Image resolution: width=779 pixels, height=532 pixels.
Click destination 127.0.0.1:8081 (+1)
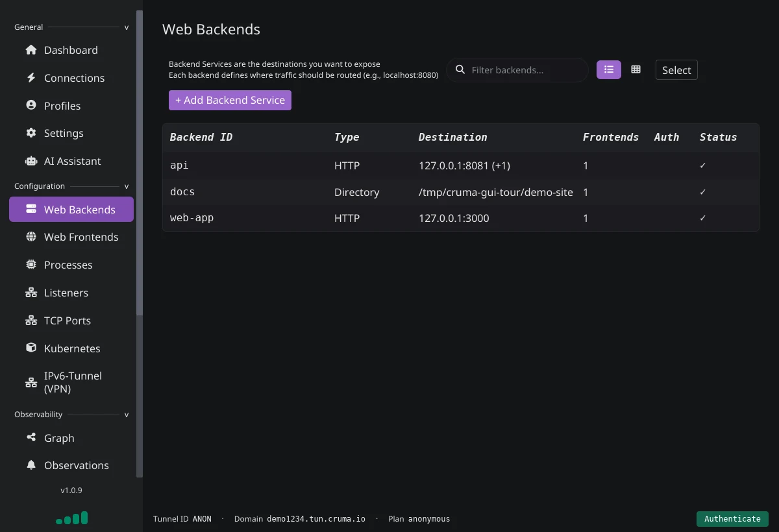point(465,165)
